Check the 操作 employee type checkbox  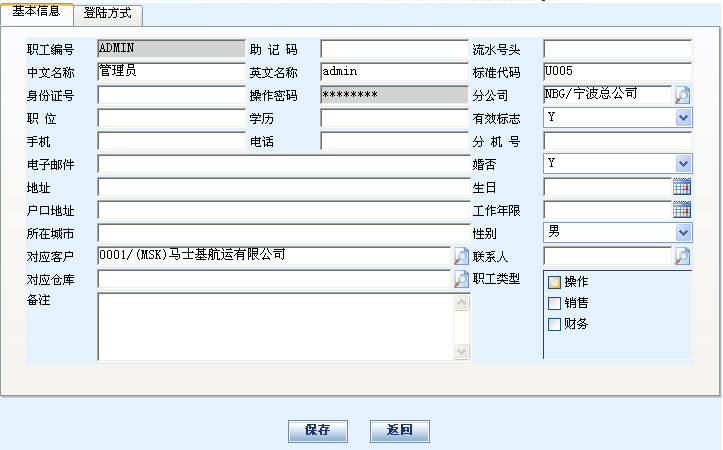point(555,282)
